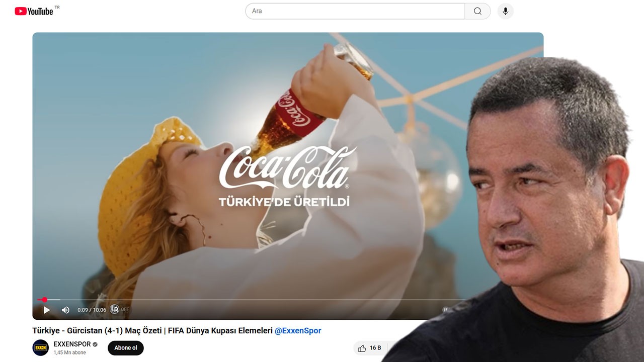The image size is (644, 362).
Task: Click the Türkiye - Gürcistan video title
Action: [x=151, y=331]
